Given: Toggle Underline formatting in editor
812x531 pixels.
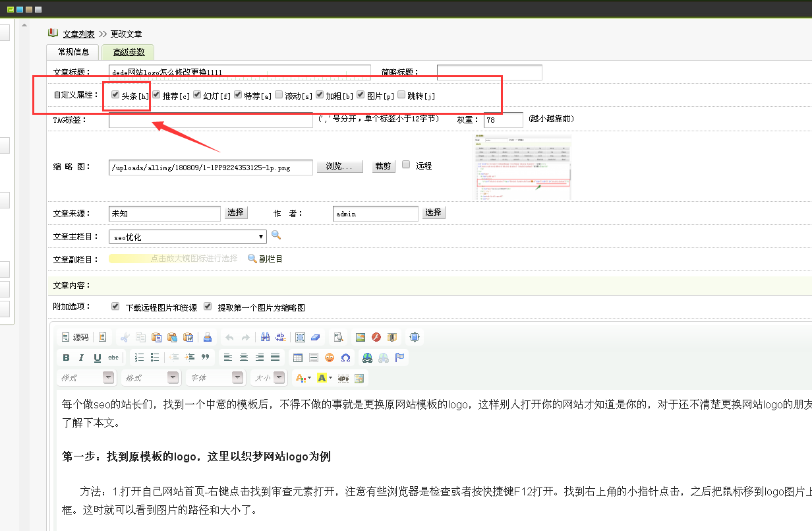Looking at the screenshot, I should [98, 358].
